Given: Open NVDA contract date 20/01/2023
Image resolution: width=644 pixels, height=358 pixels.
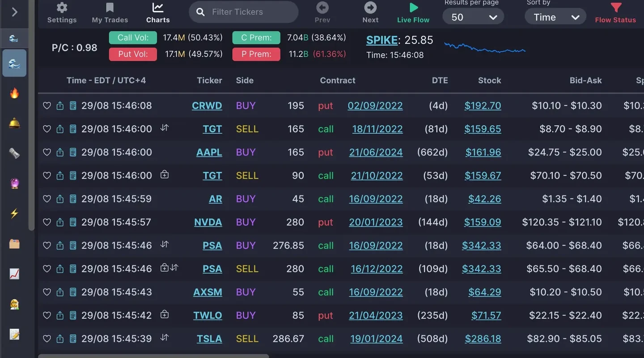Looking at the screenshot, I should pyautogui.click(x=376, y=222).
